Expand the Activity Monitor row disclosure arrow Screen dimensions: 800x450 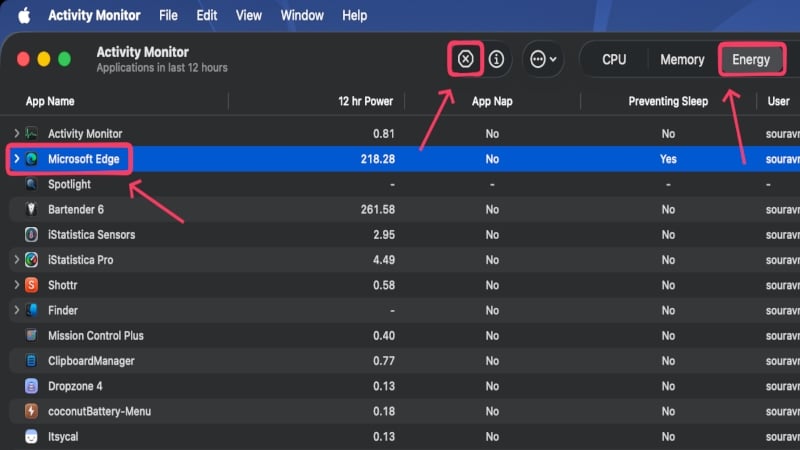pyautogui.click(x=16, y=133)
